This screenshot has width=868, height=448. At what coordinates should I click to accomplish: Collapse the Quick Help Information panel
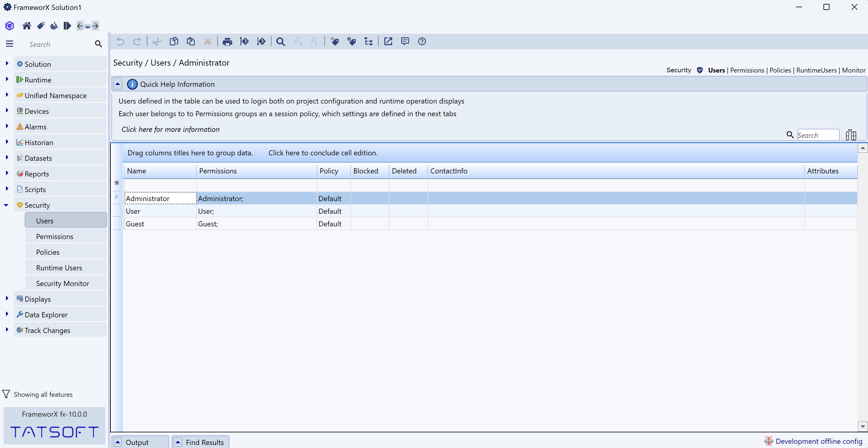click(x=118, y=84)
